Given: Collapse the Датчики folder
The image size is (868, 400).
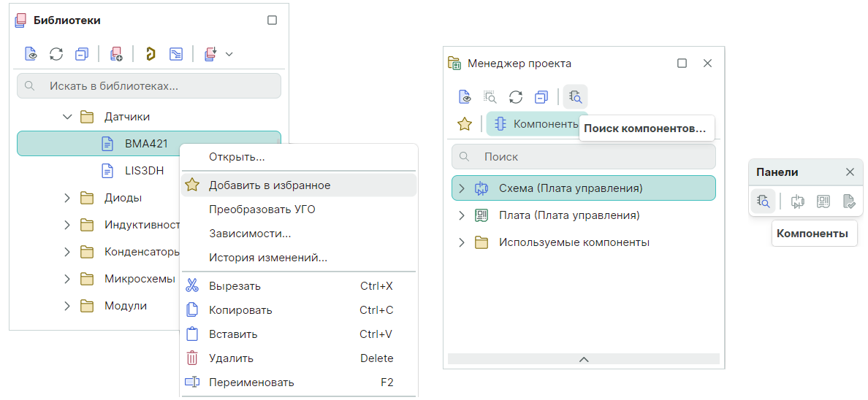Looking at the screenshot, I should pyautogui.click(x=67, y=116).
